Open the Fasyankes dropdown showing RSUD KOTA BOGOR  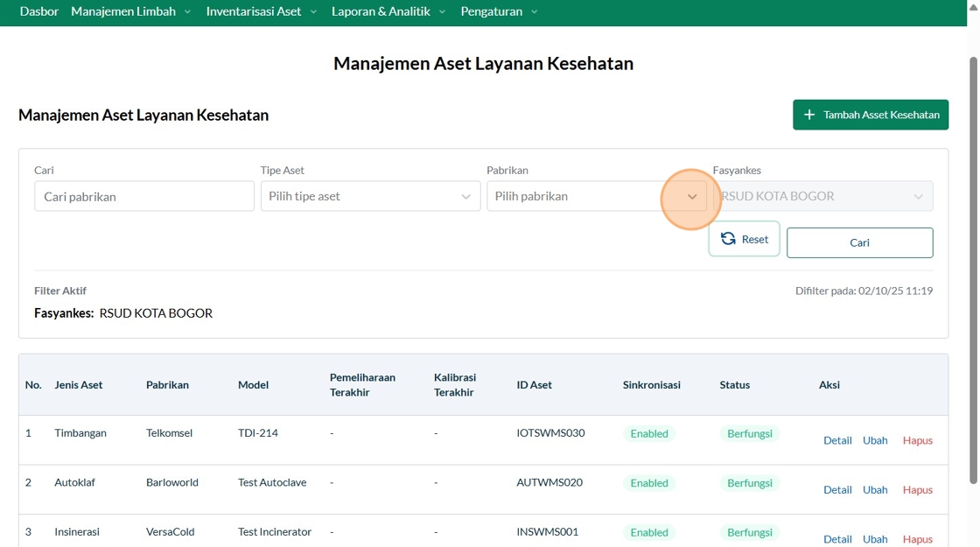tap(823, 196)
